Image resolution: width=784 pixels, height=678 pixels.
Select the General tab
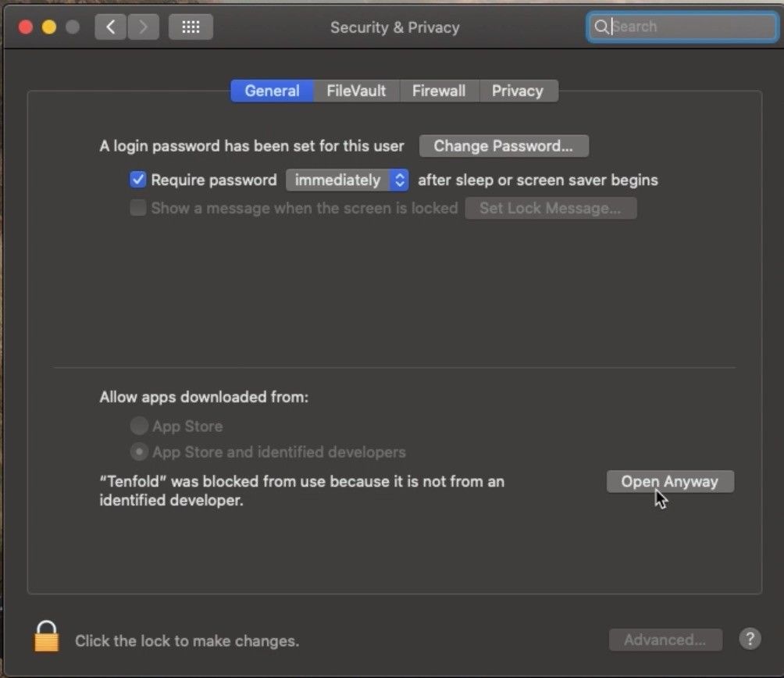(x=271, y=91)
